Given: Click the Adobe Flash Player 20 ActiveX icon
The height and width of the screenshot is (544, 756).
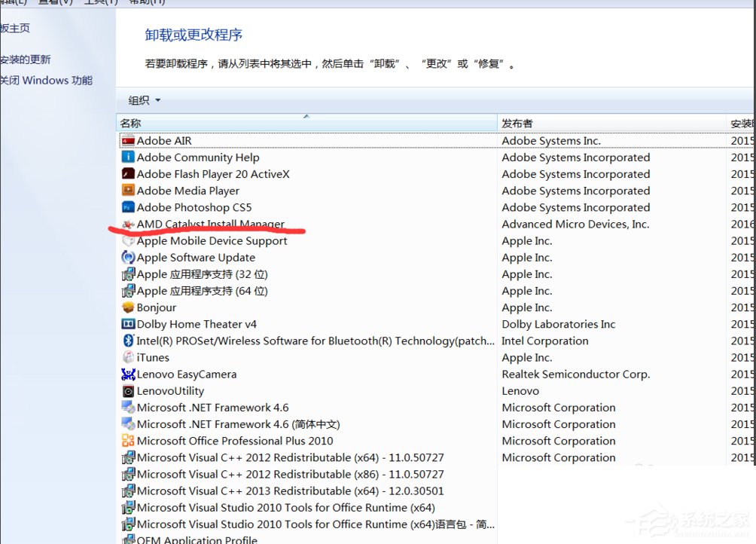Looking at the screenshot, I should point(129,174).
